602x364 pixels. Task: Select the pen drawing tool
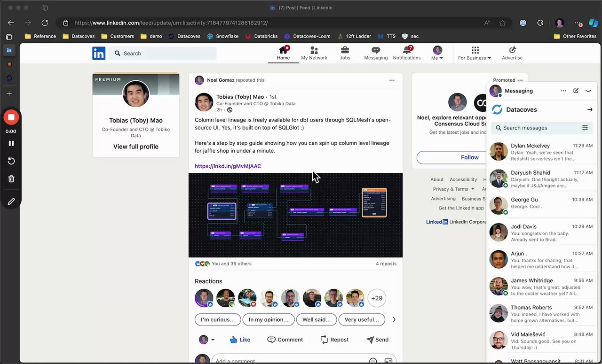pos(11,201)
